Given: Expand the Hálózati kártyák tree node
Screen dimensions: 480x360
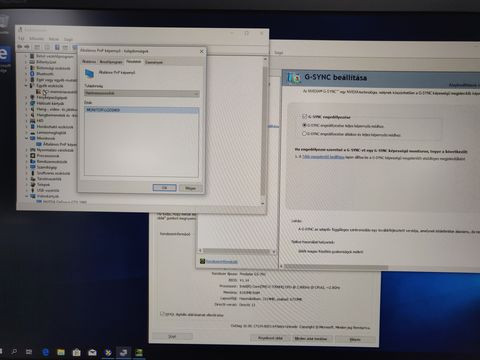Looking at the screenshot, I should (27, 103).
